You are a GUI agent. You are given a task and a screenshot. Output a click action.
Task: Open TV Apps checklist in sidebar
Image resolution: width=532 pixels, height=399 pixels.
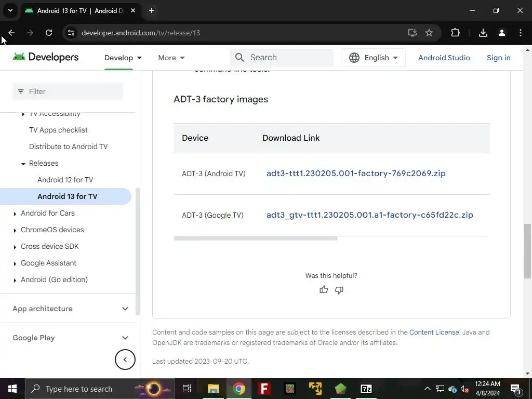[58, 130]
